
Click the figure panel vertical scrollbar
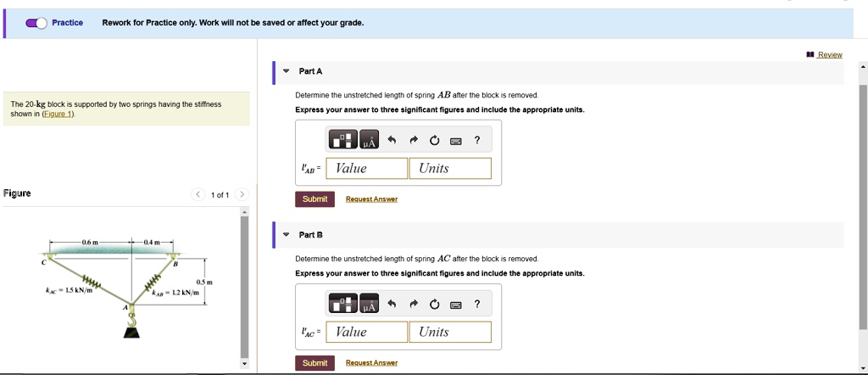point(244,287)
